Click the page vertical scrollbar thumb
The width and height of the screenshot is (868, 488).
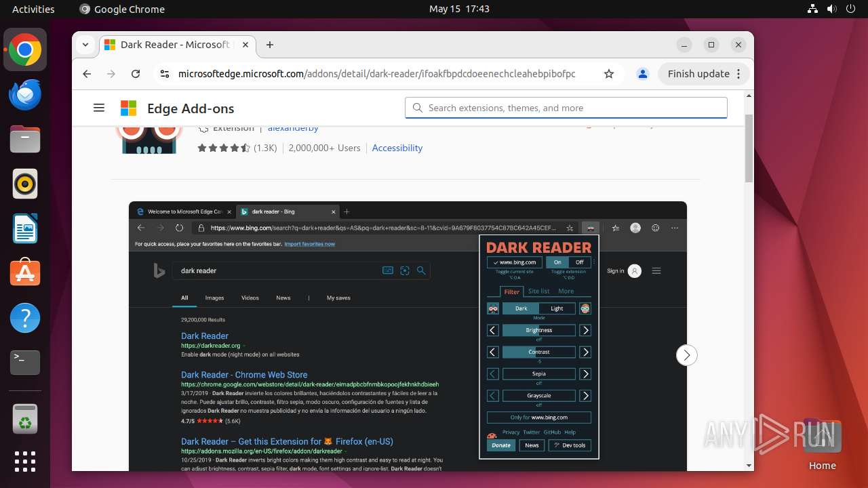[x=749, y=148]
